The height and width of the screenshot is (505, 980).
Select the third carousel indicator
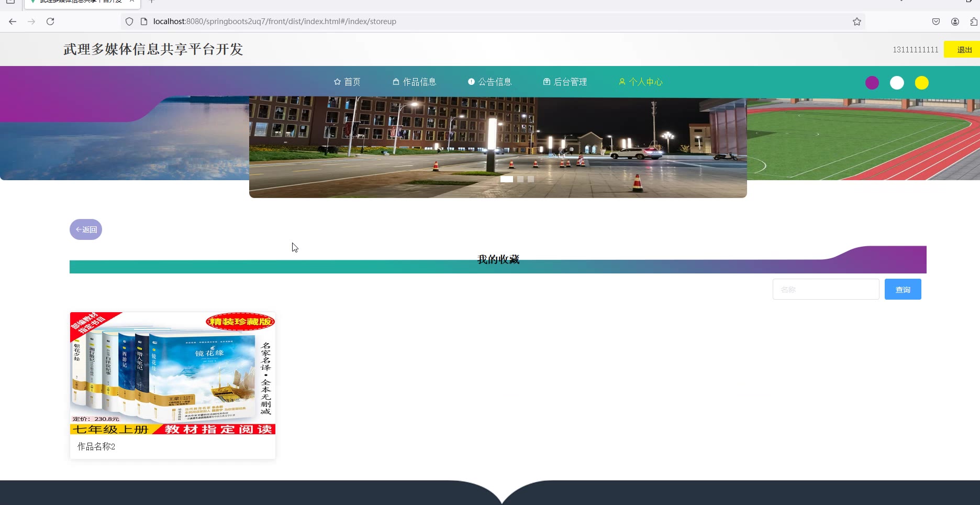click(x=531, y=179)
